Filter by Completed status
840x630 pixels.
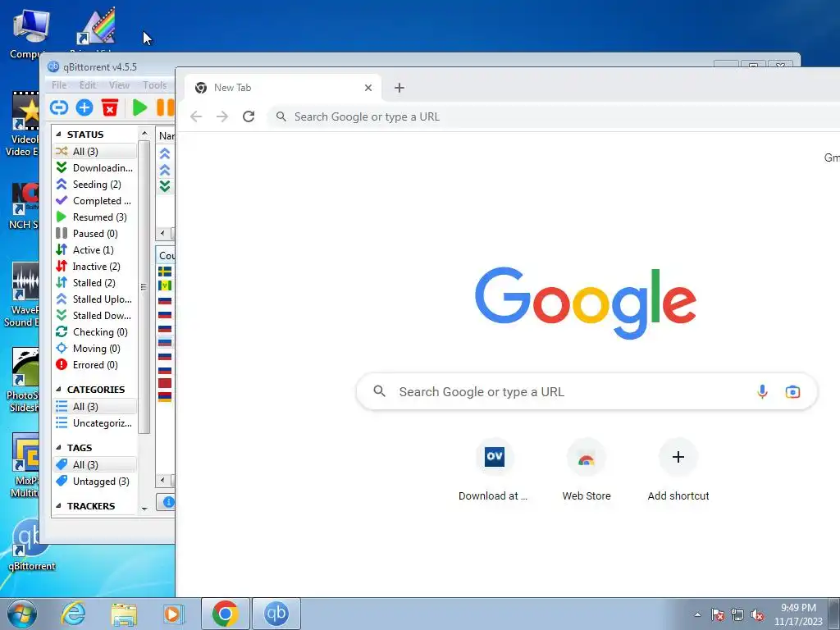(x=95, y=201)
